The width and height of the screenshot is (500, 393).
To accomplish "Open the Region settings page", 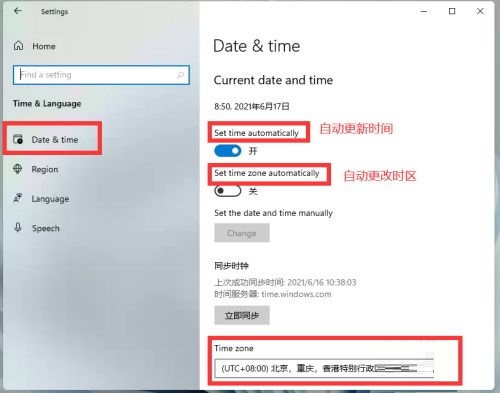I will (x=45, y=169).
